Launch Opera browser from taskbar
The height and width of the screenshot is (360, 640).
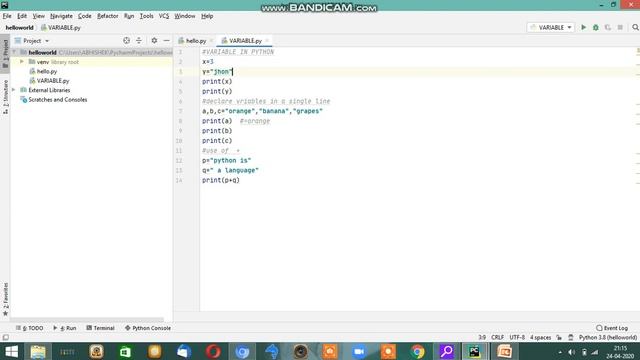(x=213, y=351)
